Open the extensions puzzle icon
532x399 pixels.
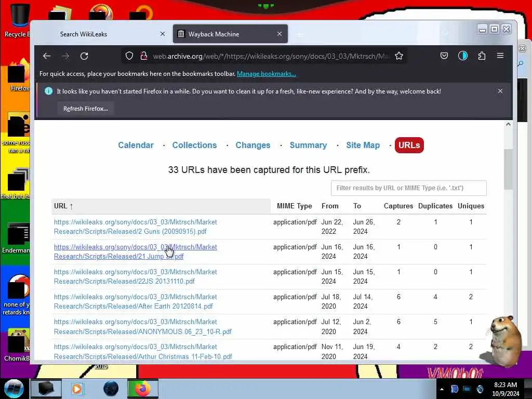click(482, 56)
